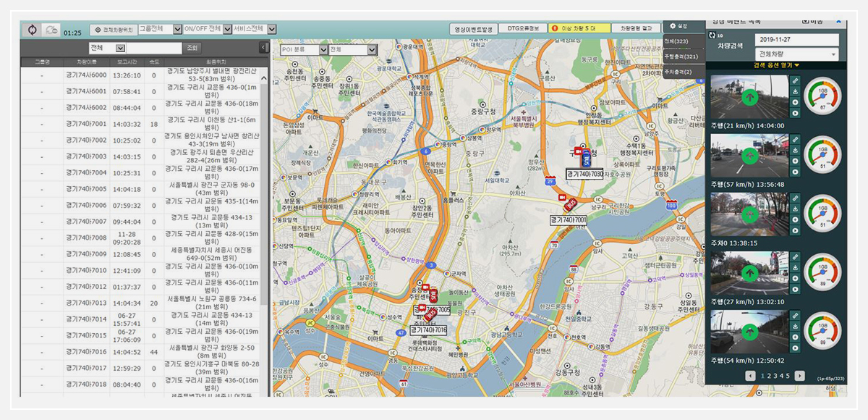Click the 전체차량위치 locate-all-vehicles button
This screenshot has width=868, height=420.
pos(113,30)
